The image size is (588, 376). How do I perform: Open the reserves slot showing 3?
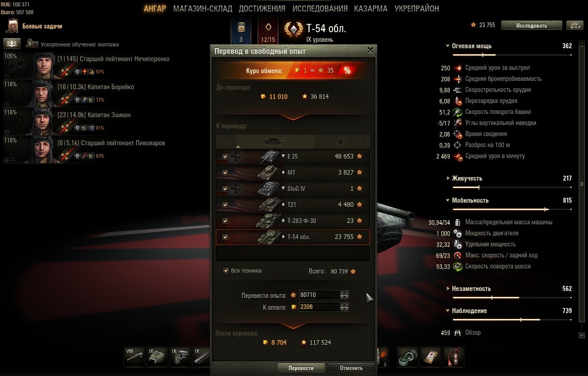tap(241, 32)
